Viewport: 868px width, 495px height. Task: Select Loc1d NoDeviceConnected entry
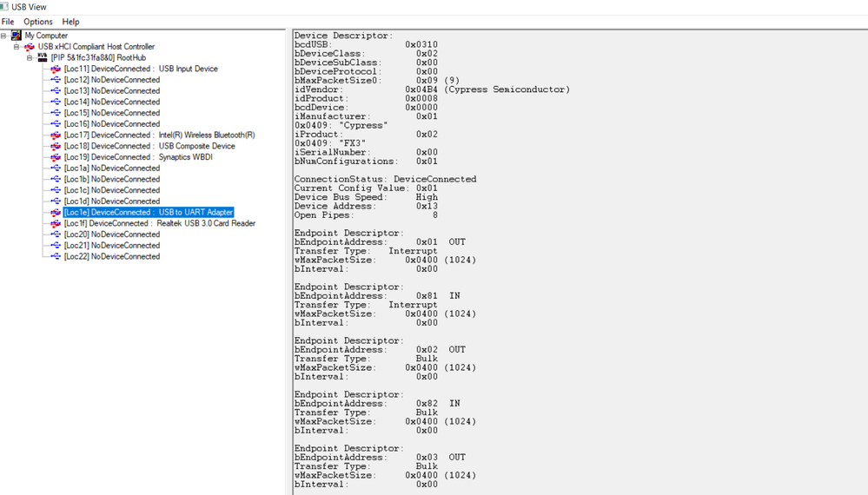click(112, 201)
